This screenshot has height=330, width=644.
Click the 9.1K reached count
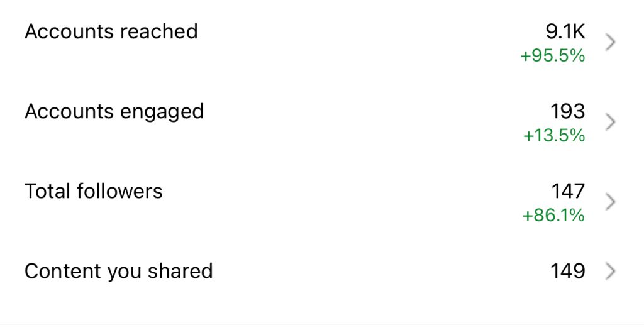[565, 31]
